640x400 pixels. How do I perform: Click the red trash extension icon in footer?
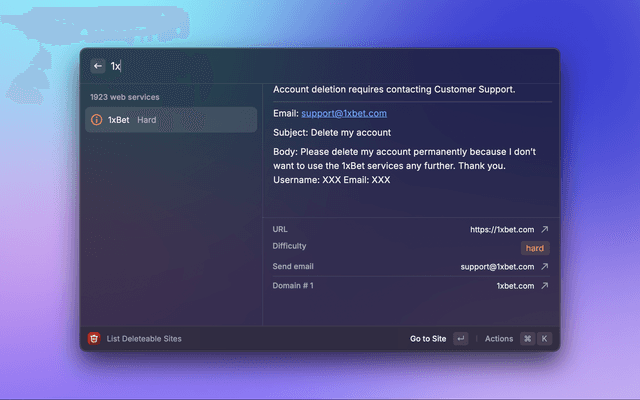click(x=94, y=339)
